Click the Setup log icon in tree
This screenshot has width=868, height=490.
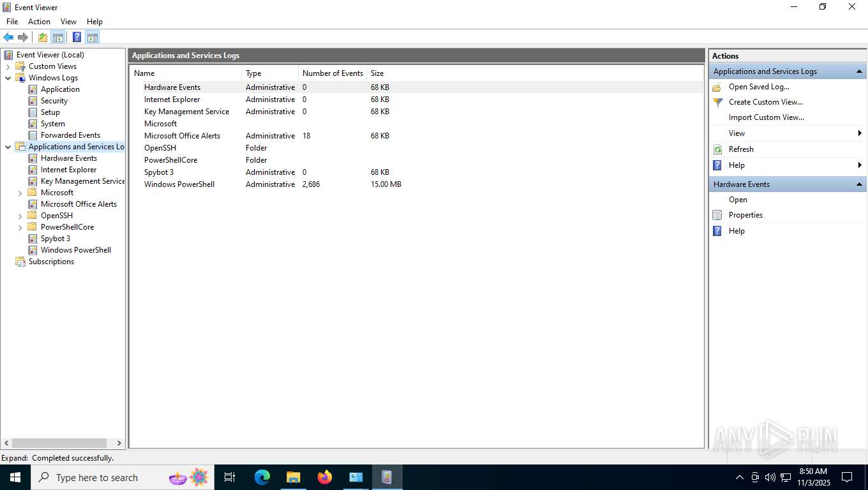coord(33,112)
